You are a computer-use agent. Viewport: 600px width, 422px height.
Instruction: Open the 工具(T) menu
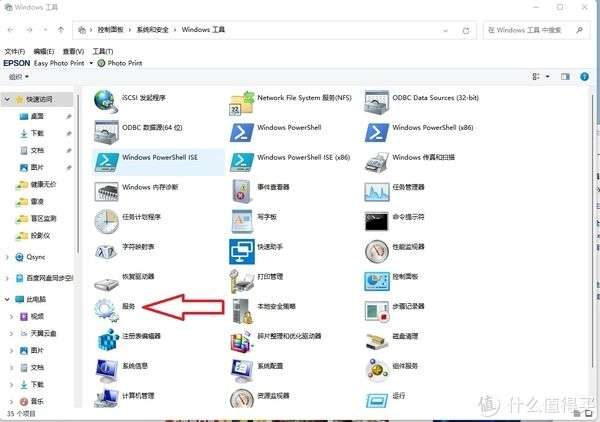(103, 51)
